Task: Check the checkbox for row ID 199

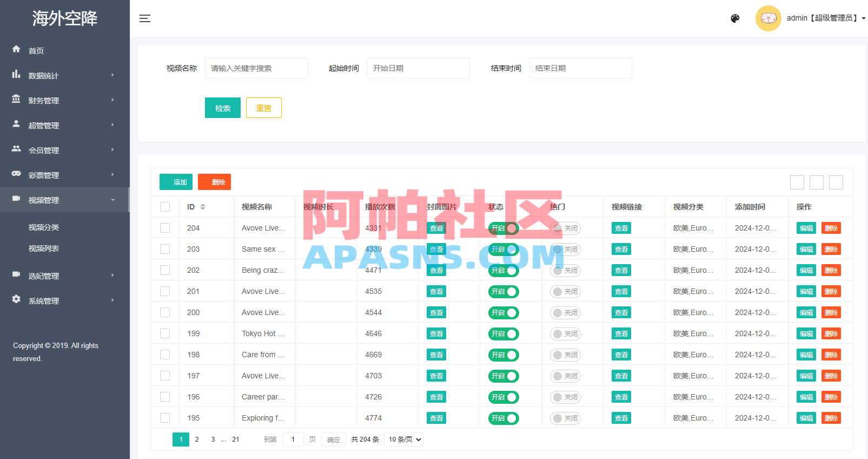Action: 165,333
